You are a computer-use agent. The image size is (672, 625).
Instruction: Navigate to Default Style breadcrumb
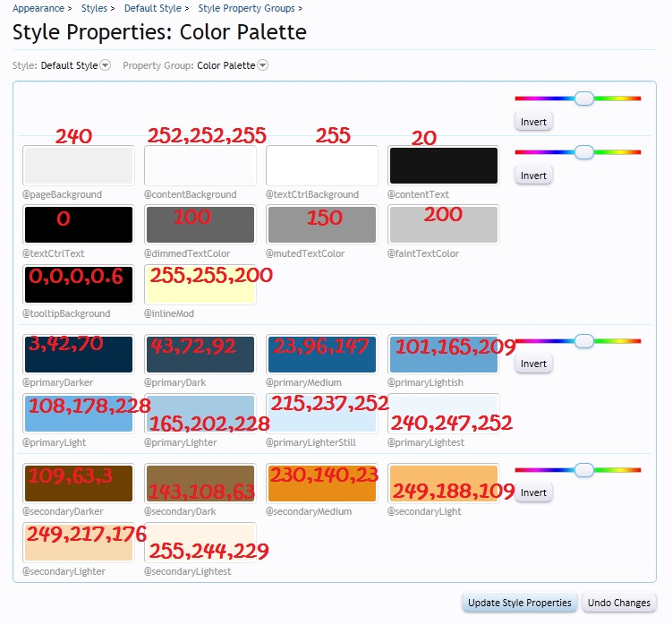(x=151, y=8)
